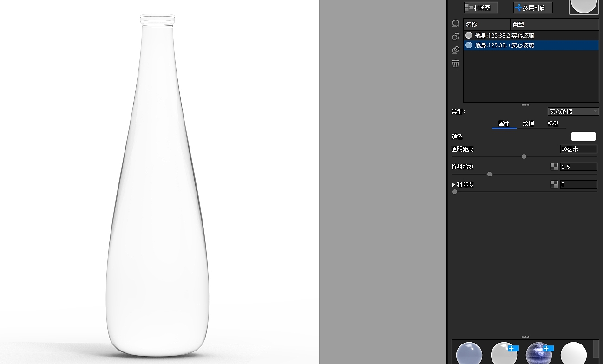The height and width of the screenshot is (364, 603).
Task: Click the 多层材质 multi-material button
Action: 533,8
